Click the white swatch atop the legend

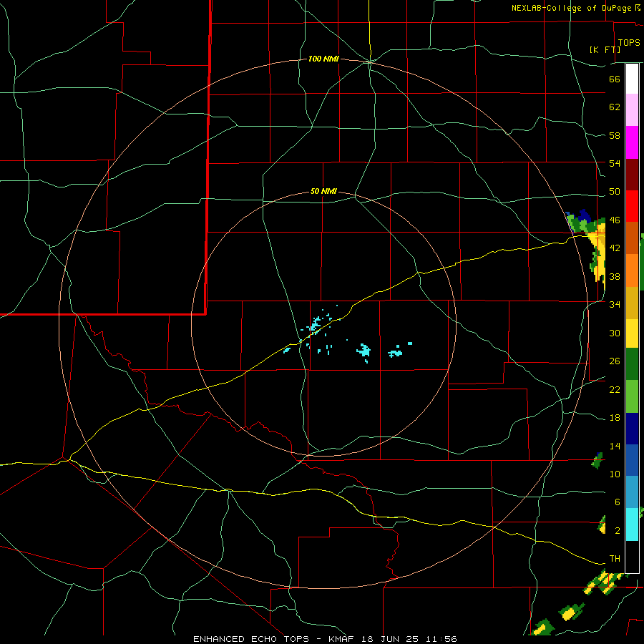632,79
